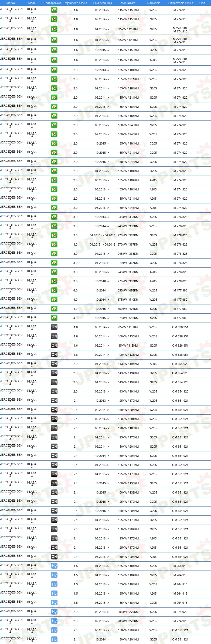Click the Nadwozie column header
This screenshot has height=644, width=211.
[x=154, y=3]
